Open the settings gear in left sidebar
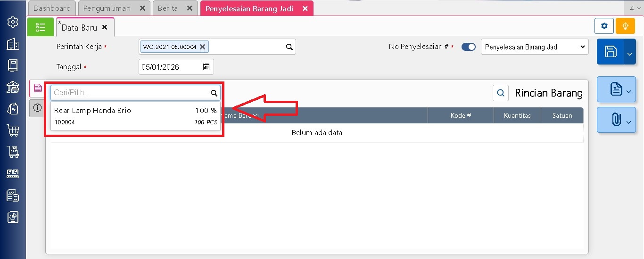644x259 pixels. pyautogui.click(x=13, y=22)
